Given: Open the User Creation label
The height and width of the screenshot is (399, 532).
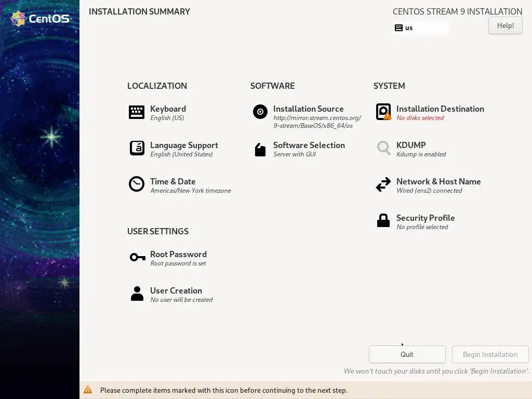Looking at the screenshot, I should [176, 290].
